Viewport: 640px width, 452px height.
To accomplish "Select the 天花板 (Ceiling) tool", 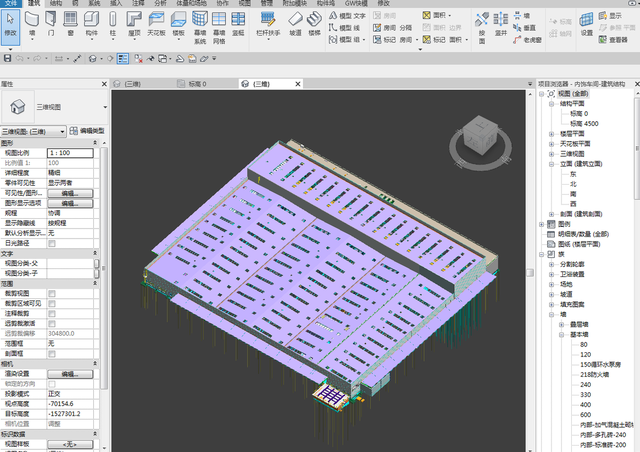I will (156, 24).
